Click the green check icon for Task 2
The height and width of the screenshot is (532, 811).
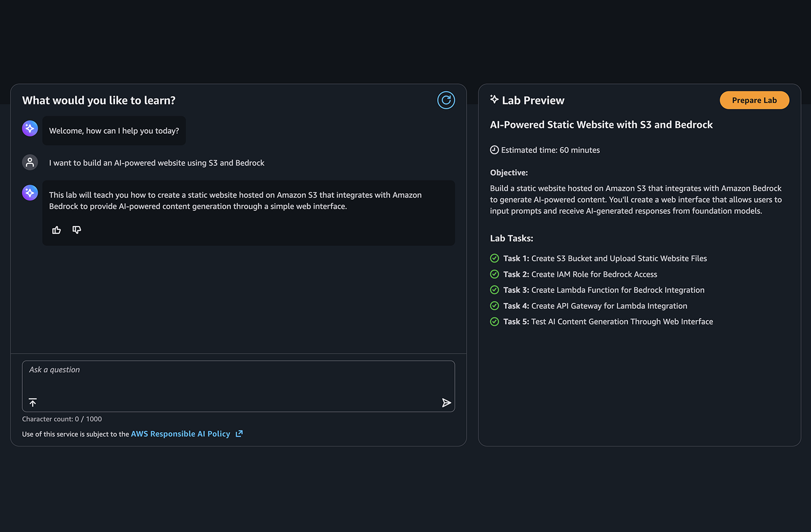click(494, 274)
